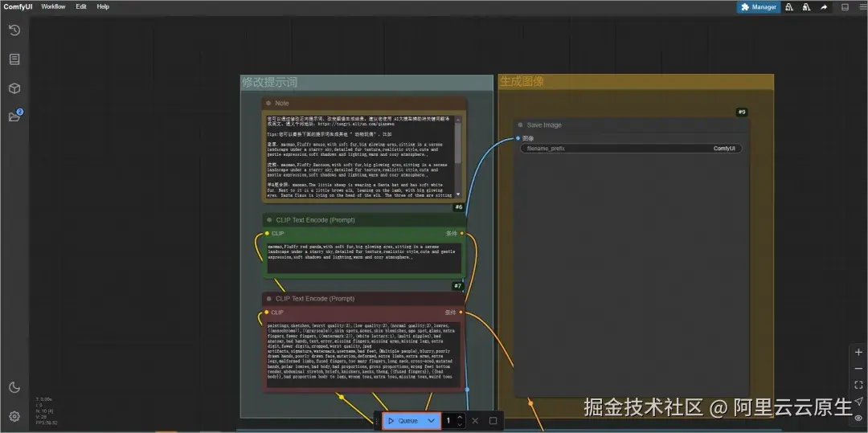
Task: Click the #7 node badge
Action: (x=458, y=286)
